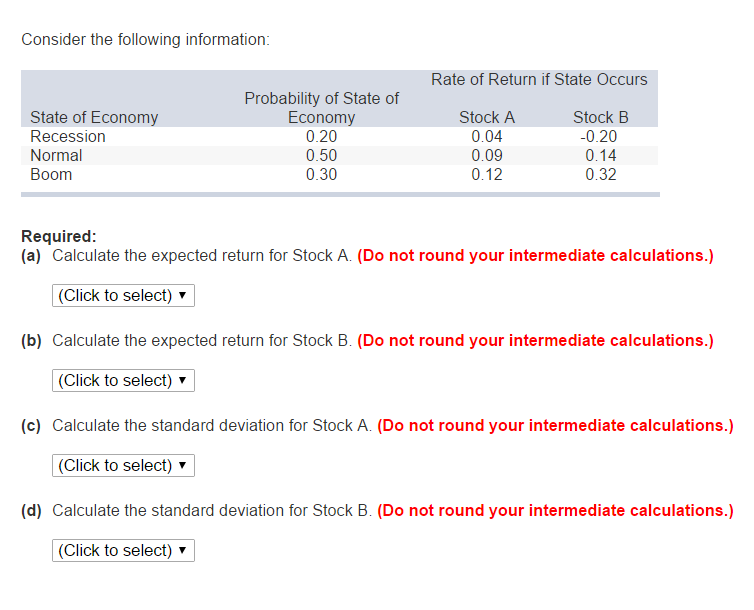Click the arrow on question (c) select box
The image size is (754, 610).
pos(182,465)
